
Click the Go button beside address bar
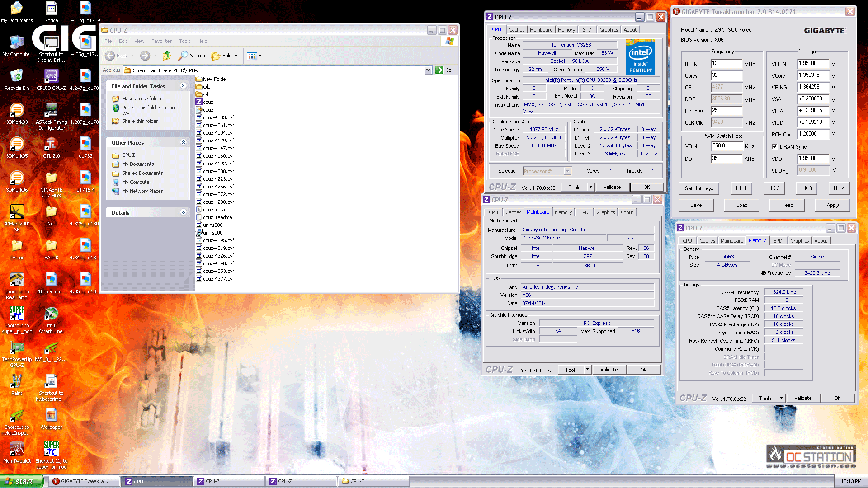pos(443,70)
